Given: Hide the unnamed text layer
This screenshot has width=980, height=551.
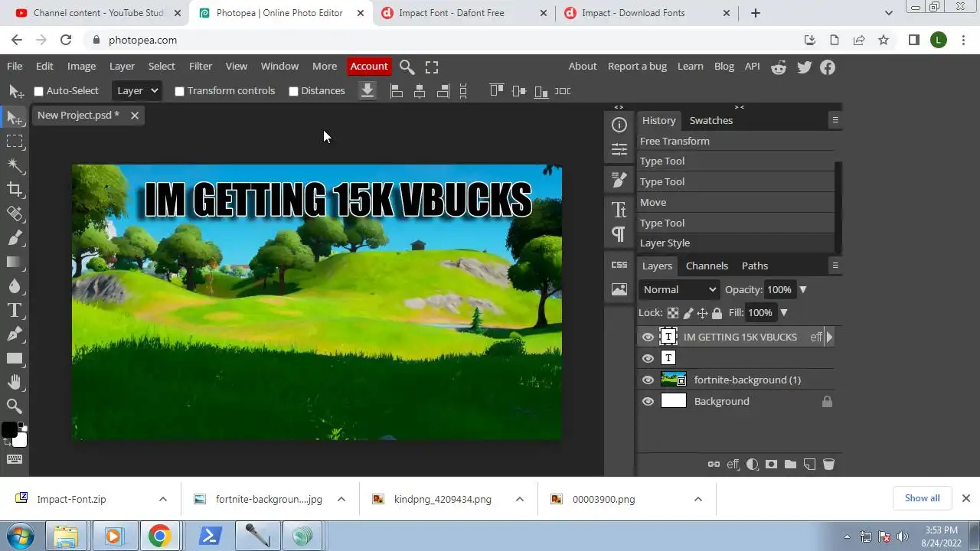Looking at the screenshot, I should point(648,358).
